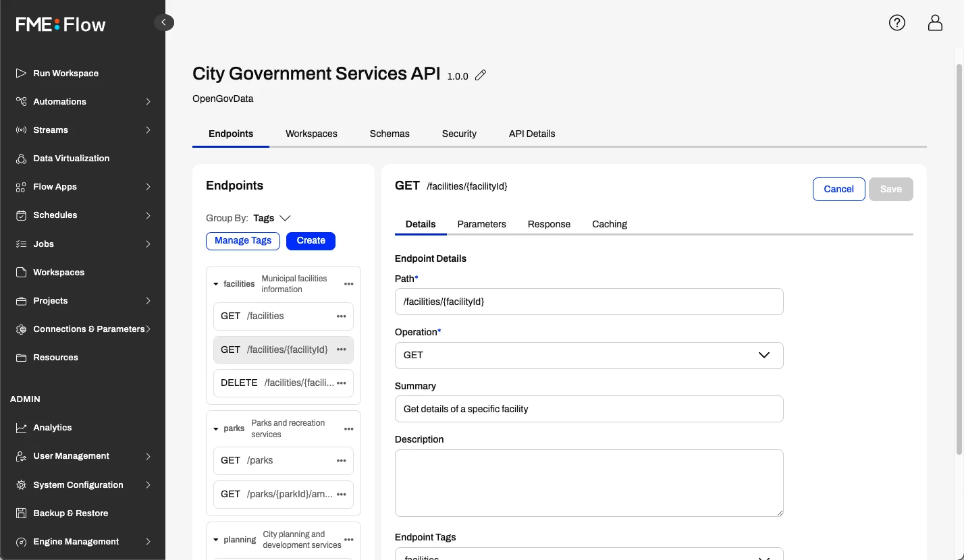
Task: Click into the Summary text field
Action: [589, 409]
